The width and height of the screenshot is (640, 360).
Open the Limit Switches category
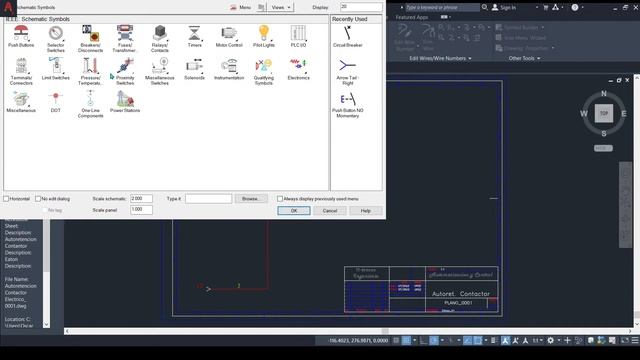pos(56,69)
